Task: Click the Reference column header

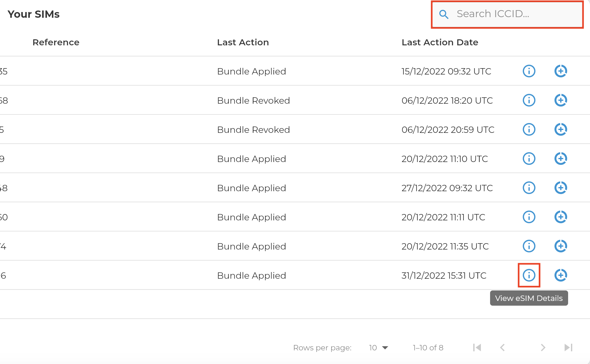Action: (x=56, y=42)
